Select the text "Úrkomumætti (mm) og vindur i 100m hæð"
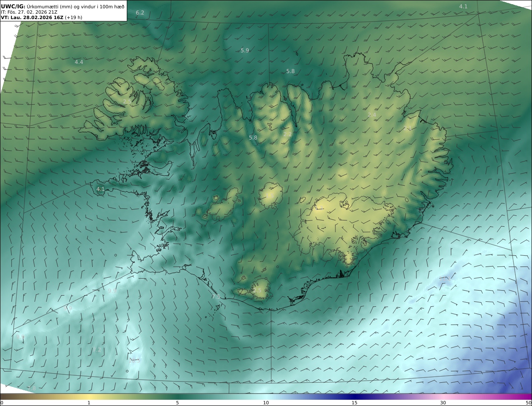532x406 pixels. coord(76,6)
